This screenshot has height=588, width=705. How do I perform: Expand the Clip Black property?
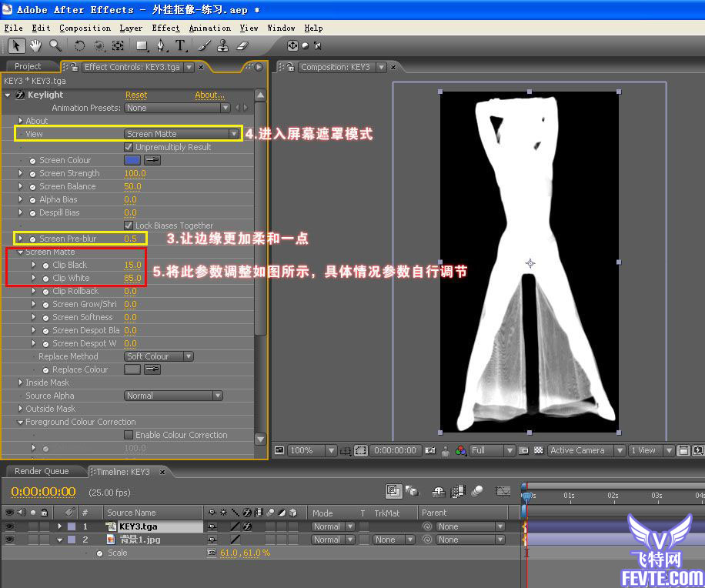[34, 265]
